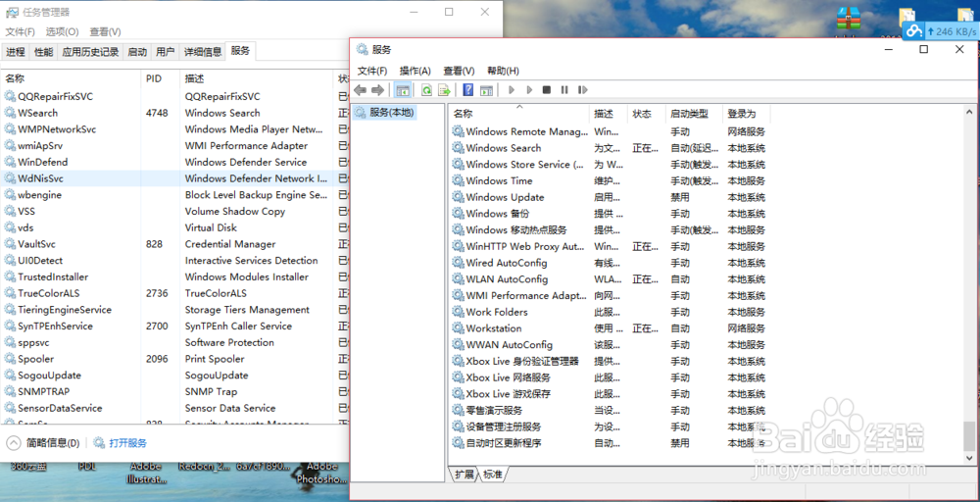Viewport: 980px width, 502px height.
Task: Select 扩展 tab at Services bottom
Action: (465, 475)
